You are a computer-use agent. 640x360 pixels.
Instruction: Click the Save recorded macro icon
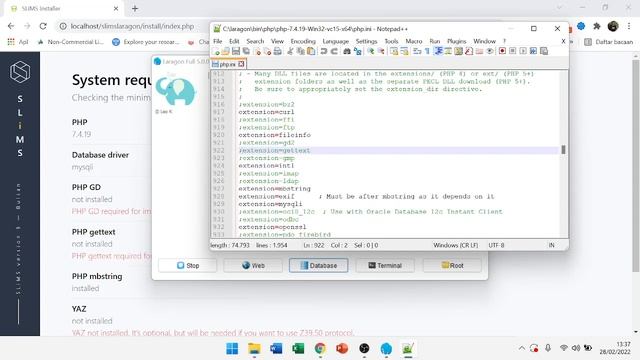point(544,51)
